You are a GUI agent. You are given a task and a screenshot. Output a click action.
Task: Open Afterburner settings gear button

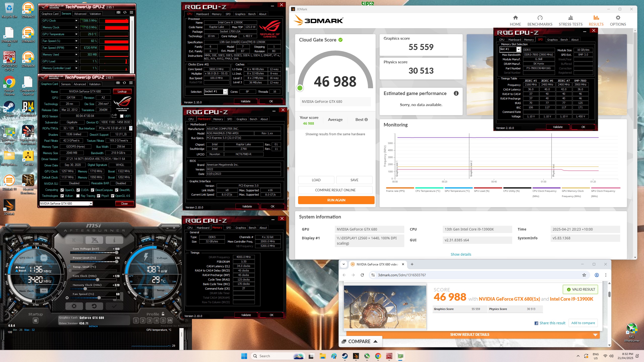74,306
